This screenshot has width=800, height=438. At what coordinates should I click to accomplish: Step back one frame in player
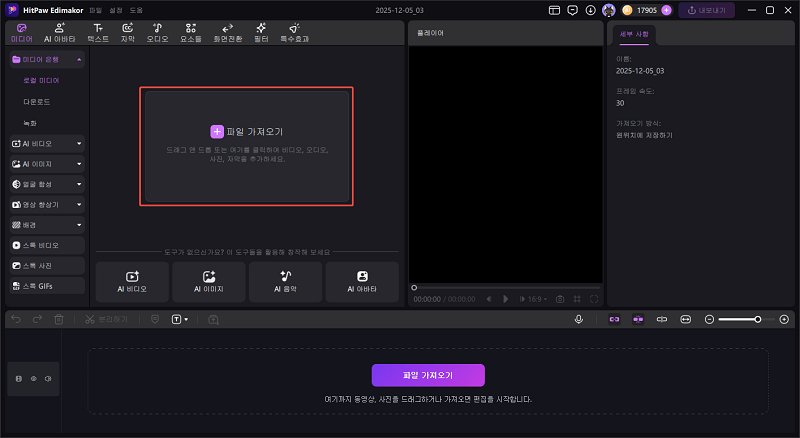tap(489, 299)
